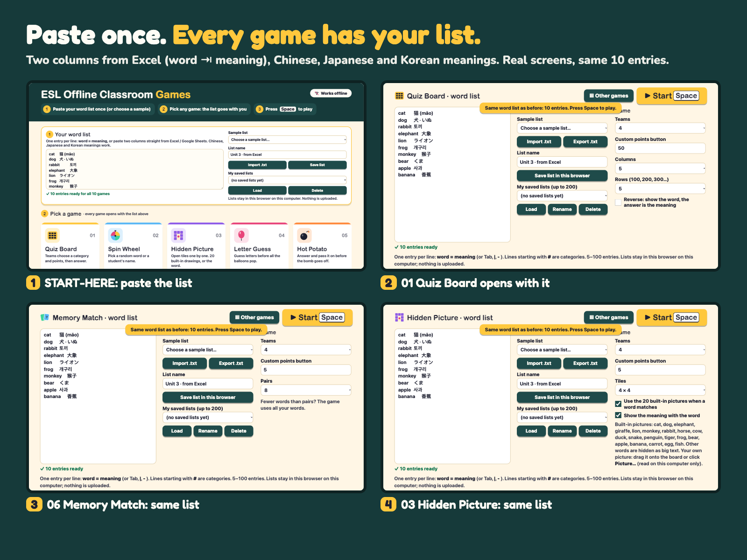747x560 pixels.
Task: Start the Memory Match game
Action: (317, 317)
